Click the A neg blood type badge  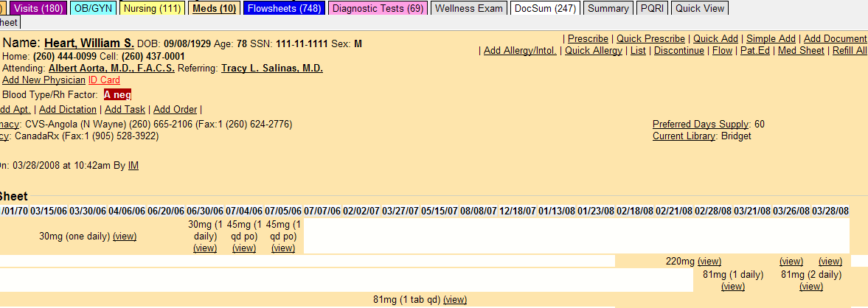click(x=117, y=94)
